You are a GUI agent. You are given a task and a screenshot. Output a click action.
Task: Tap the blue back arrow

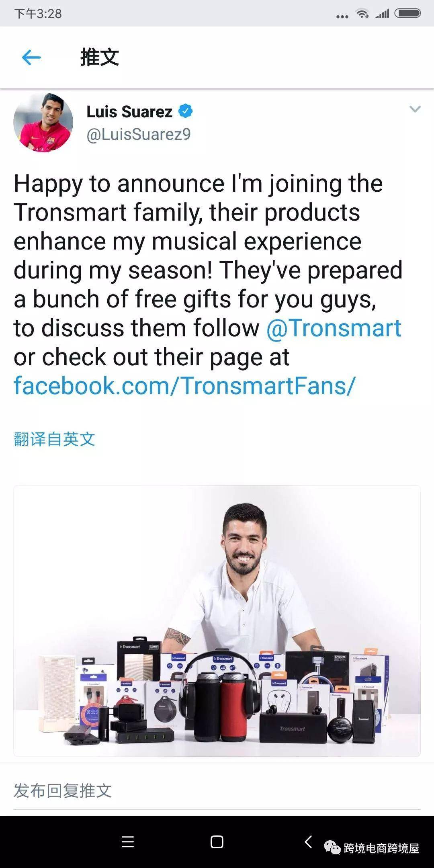[31, 57]
